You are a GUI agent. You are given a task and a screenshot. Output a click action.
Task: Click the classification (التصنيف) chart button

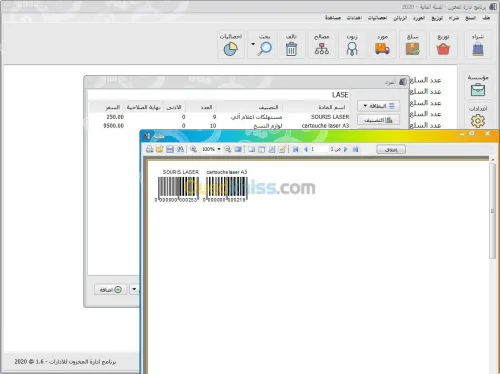pos(378,120)
